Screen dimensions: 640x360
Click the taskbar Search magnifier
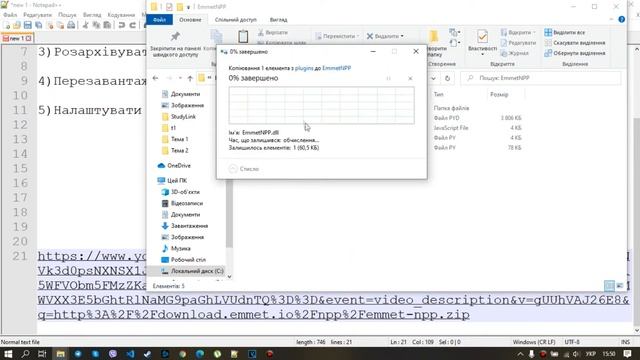tap(25, 354)
